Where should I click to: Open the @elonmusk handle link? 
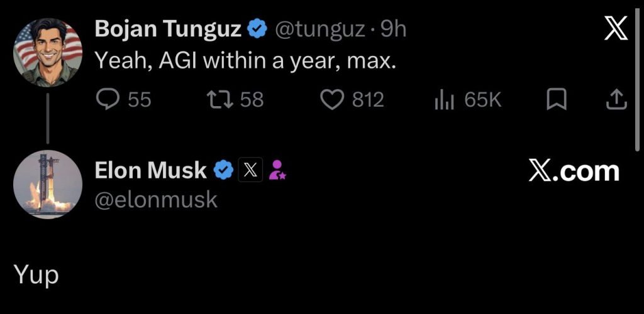coord(156,200)
